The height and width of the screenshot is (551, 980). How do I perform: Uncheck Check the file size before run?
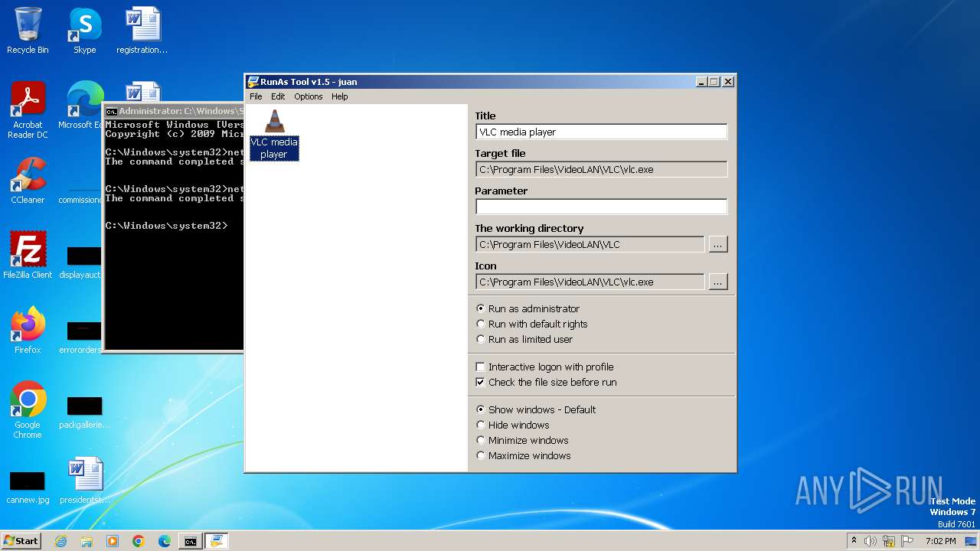[546, 382]
